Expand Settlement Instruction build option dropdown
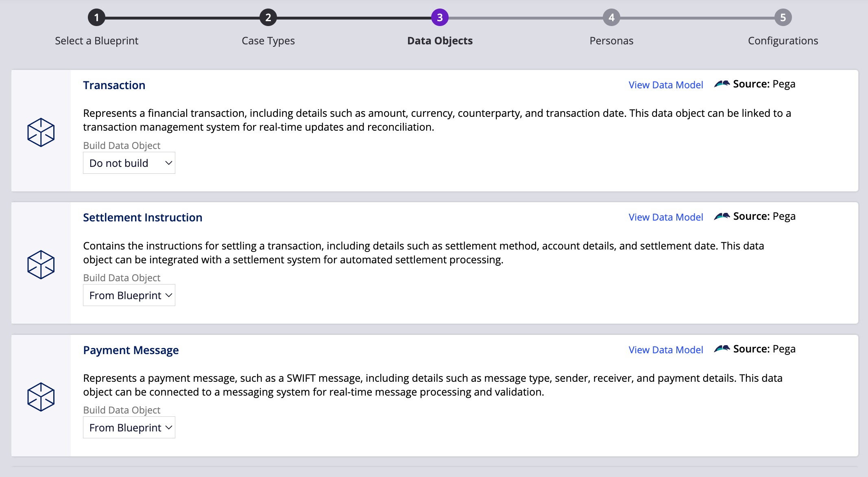This screenshot has height=477, width=868. [129, 295]
